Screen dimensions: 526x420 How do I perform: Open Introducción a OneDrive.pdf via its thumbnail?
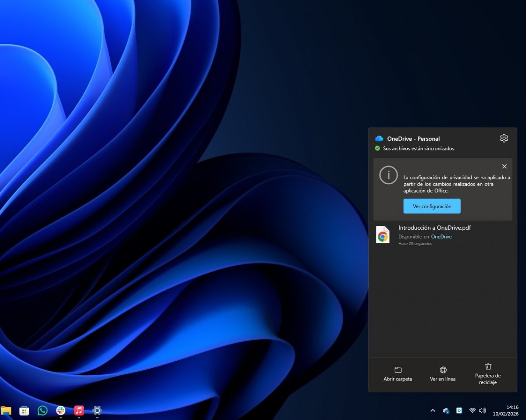click(383, 235)
